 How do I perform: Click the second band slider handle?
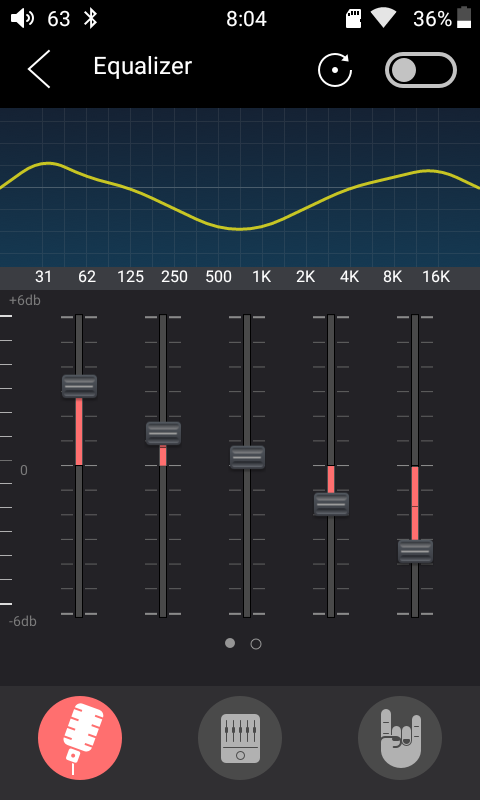tap(163, 433)
